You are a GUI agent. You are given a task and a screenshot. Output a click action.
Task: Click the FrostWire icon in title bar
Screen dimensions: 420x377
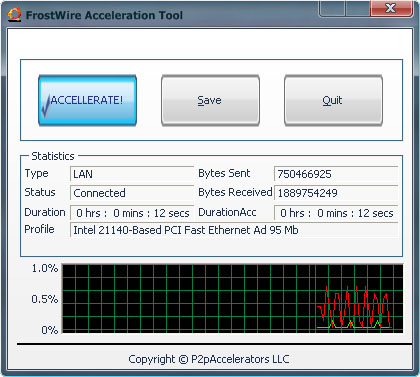coord(14,15)
